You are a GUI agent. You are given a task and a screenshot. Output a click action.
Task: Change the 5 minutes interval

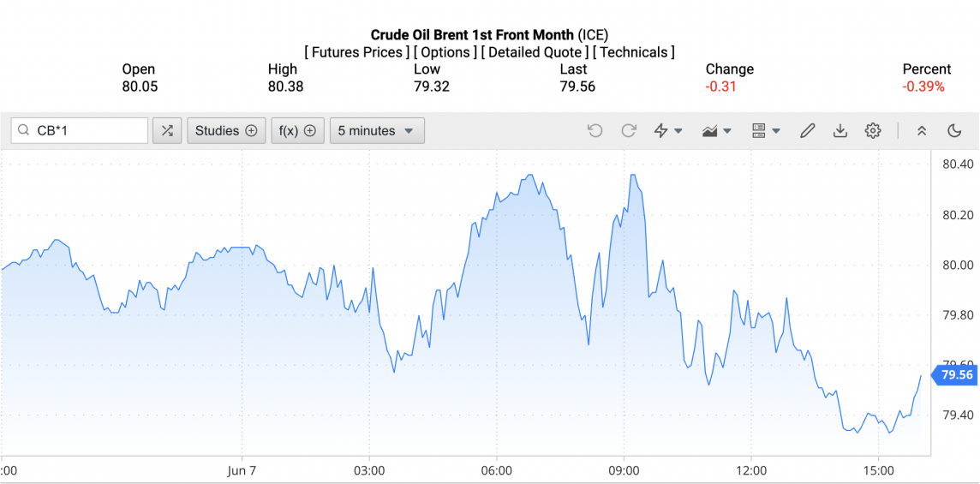tap(377, 131)
